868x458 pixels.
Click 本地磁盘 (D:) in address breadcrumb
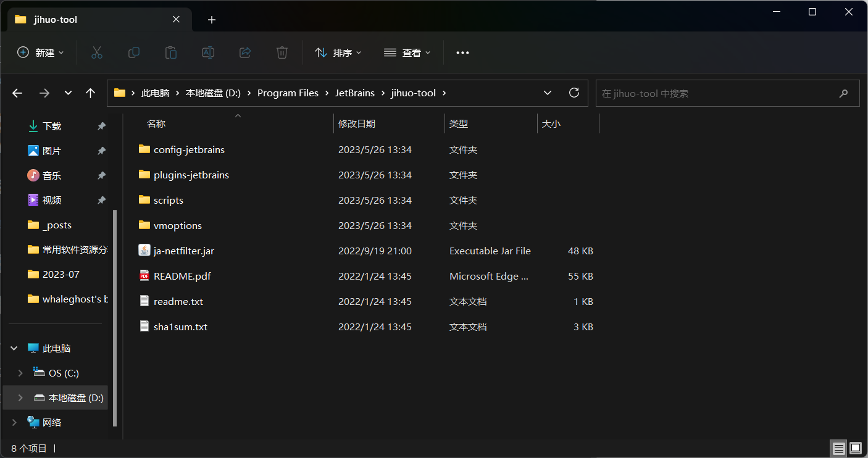(x=213, y=93)
